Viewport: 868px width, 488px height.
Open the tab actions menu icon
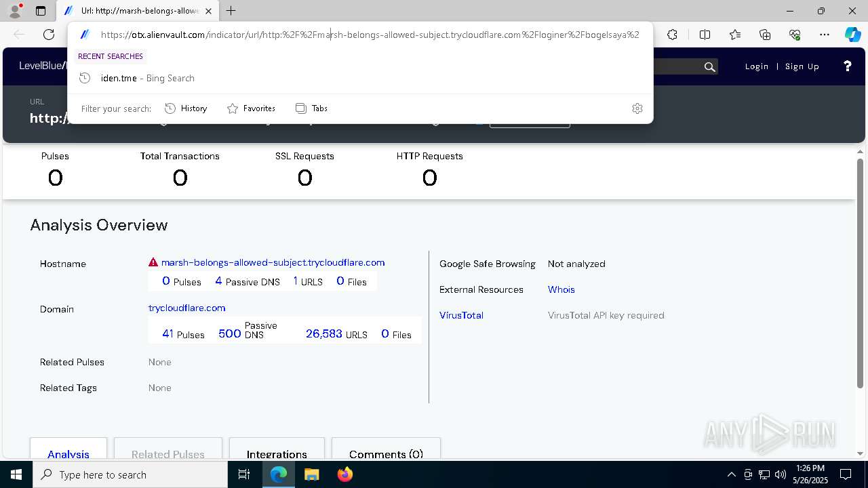41,11
